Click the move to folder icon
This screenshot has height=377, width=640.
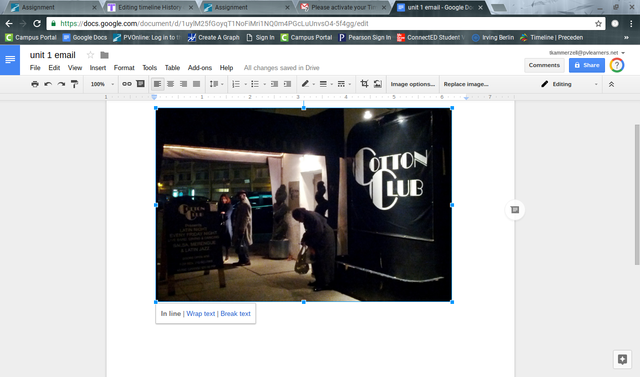(x=104, y=55)
